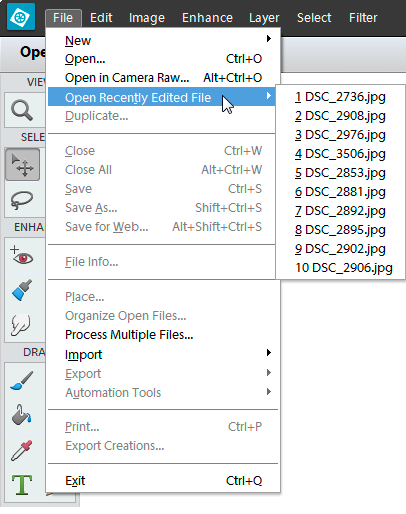This screenshot has height=514, width=406.
Task: Click the Photoshop Elements app logo
Action: pos(21,16)
